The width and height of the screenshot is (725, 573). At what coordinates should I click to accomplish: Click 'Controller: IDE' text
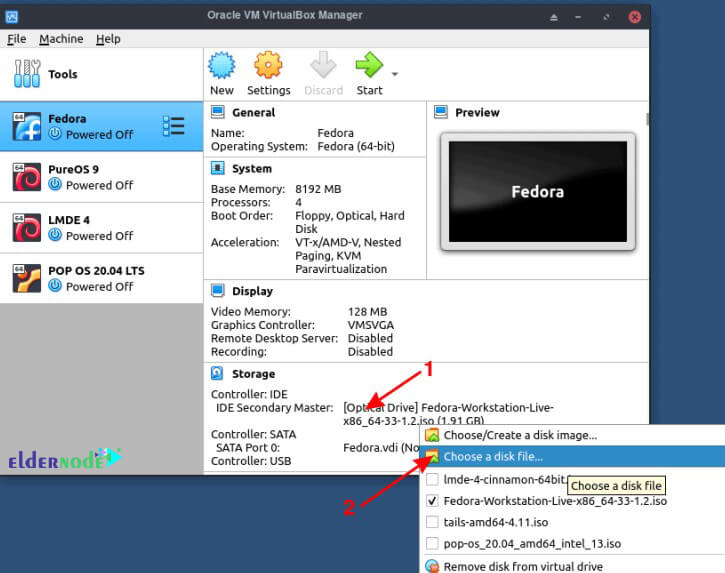point(249,394)
